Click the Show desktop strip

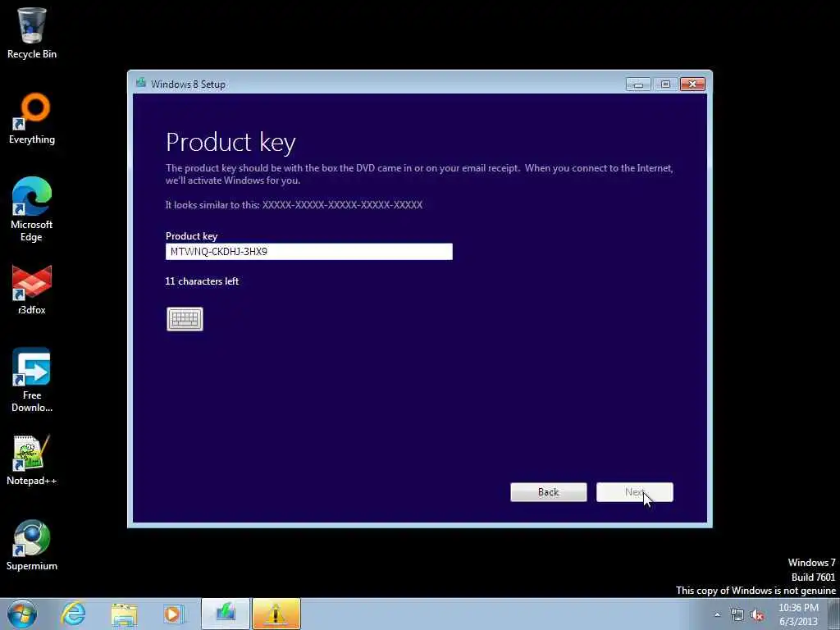pos(834,614)
